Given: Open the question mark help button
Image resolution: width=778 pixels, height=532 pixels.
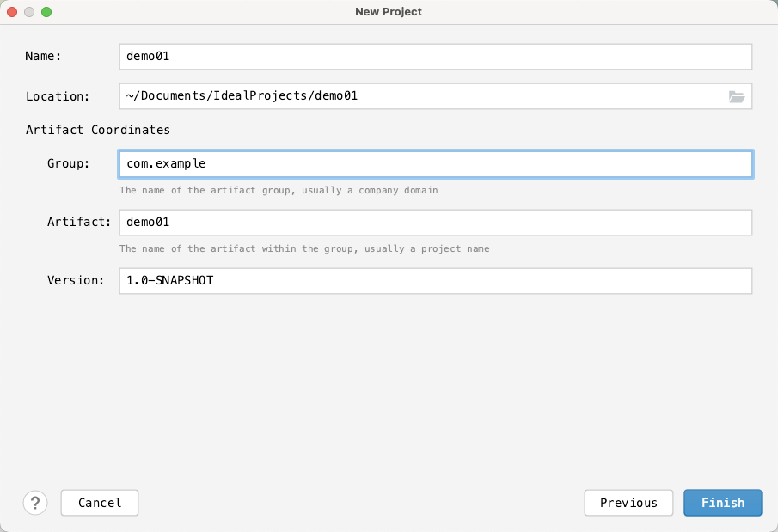Looking at the screenshot, I should (35, 503).
